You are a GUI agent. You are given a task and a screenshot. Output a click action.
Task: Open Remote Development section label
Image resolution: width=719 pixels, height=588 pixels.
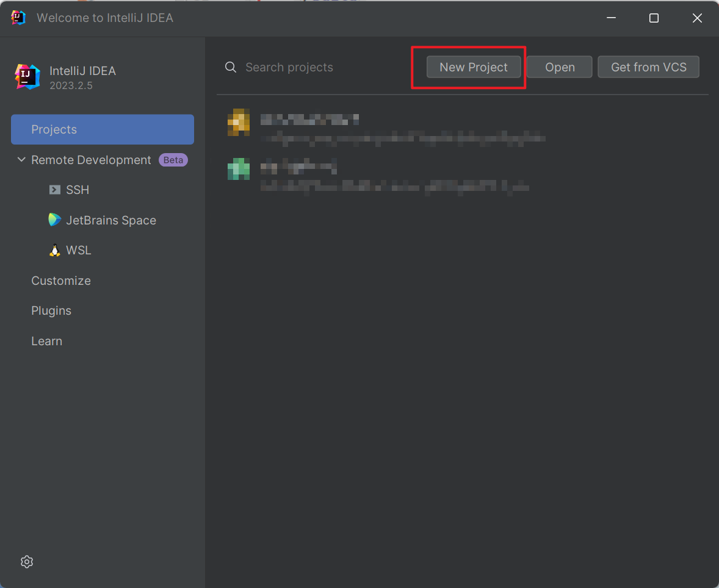tap(91, 160)
